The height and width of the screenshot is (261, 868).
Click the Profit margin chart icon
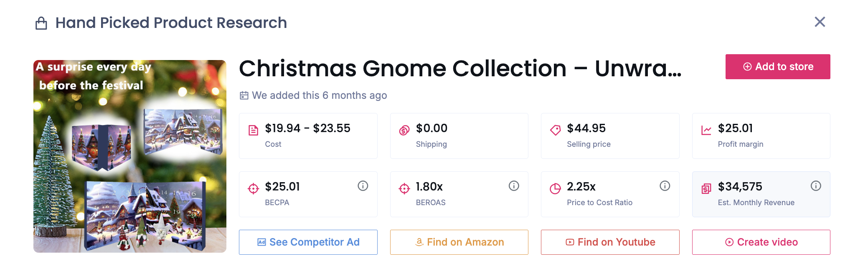pyautogui.click(x=706, y=130)
